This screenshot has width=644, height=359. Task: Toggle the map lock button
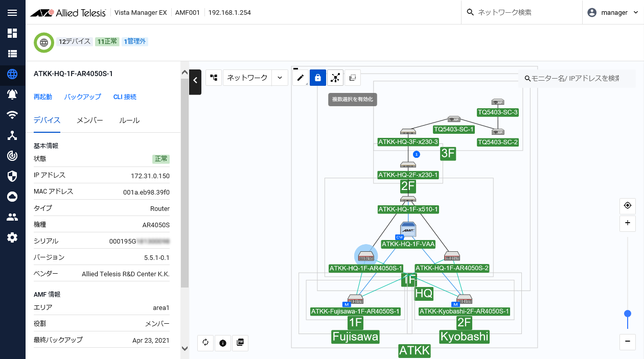(318, 78)
